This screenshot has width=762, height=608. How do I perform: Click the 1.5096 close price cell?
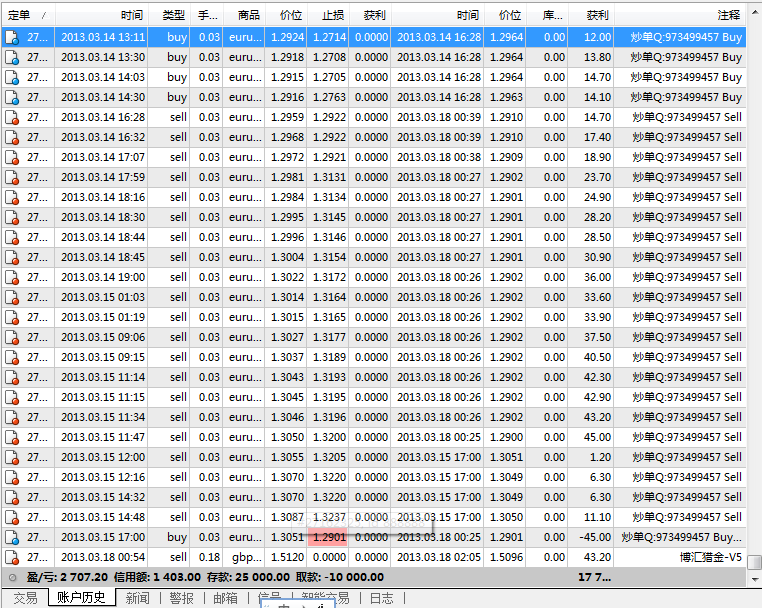(506, 557)
